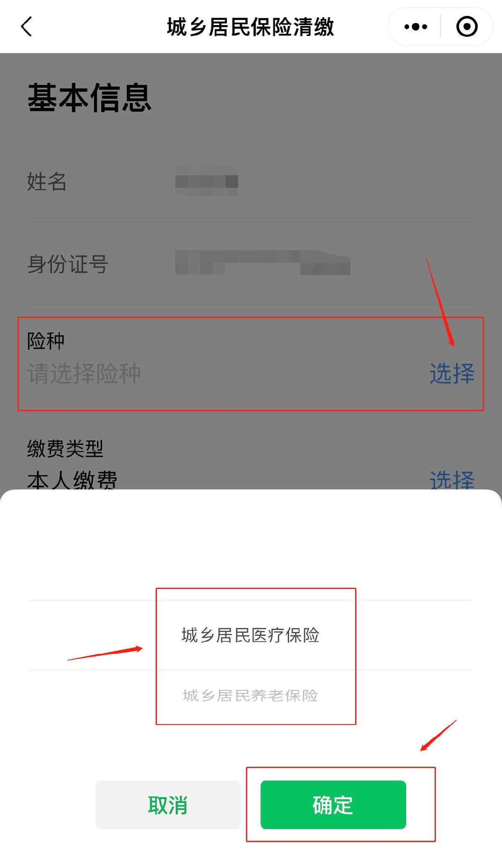The image size is (502, 868).
Task: Dismiss the picker with 取消 button
Action: [x=168, y=804]
